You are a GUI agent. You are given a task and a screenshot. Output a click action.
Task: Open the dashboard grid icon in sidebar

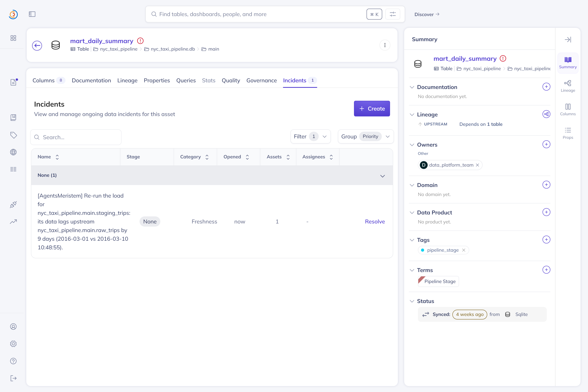13,38
